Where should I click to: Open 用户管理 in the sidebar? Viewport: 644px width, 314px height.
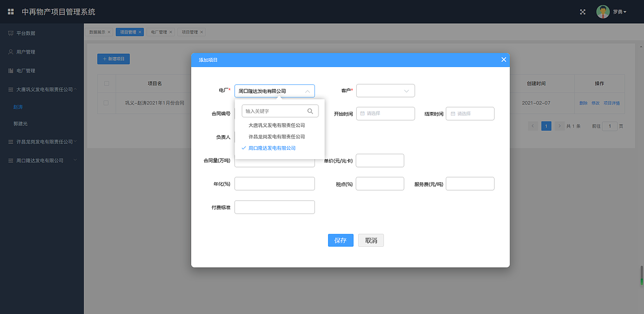click(42, 52)
